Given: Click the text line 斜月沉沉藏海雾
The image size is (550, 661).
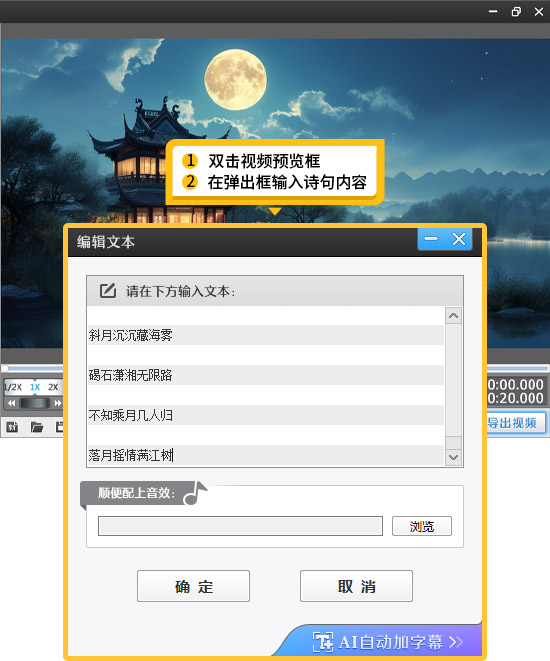Looking at the screenshot, I should pos(131,335).
